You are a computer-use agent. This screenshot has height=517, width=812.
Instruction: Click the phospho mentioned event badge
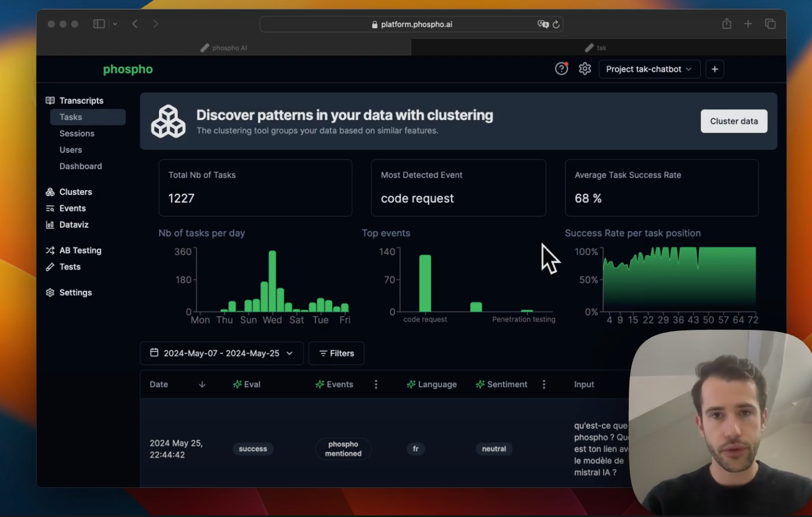(x=343, y=449)
